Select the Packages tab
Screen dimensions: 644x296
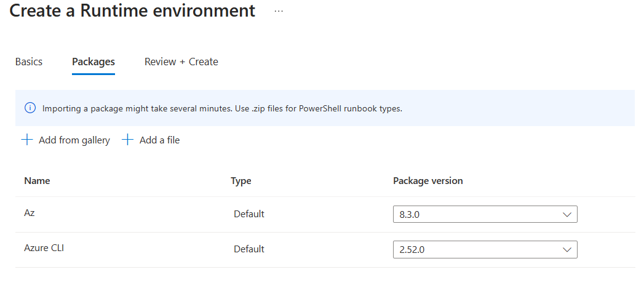tap(93, 62)
